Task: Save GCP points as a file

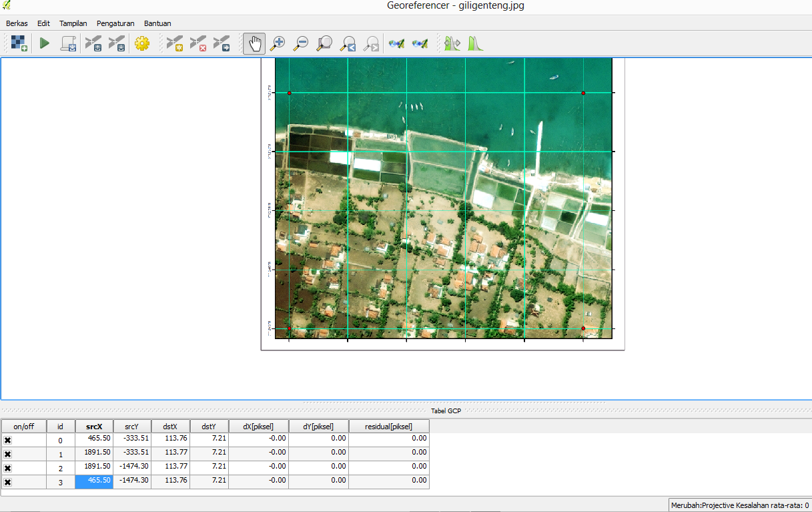Action: click(x=117, y=42)
